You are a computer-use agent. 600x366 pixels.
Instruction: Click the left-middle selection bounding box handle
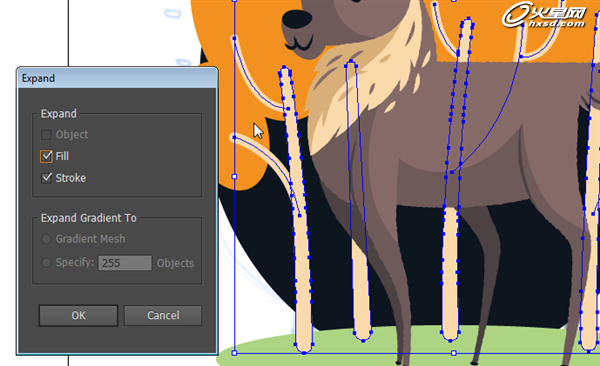click(x=234, y=176)
